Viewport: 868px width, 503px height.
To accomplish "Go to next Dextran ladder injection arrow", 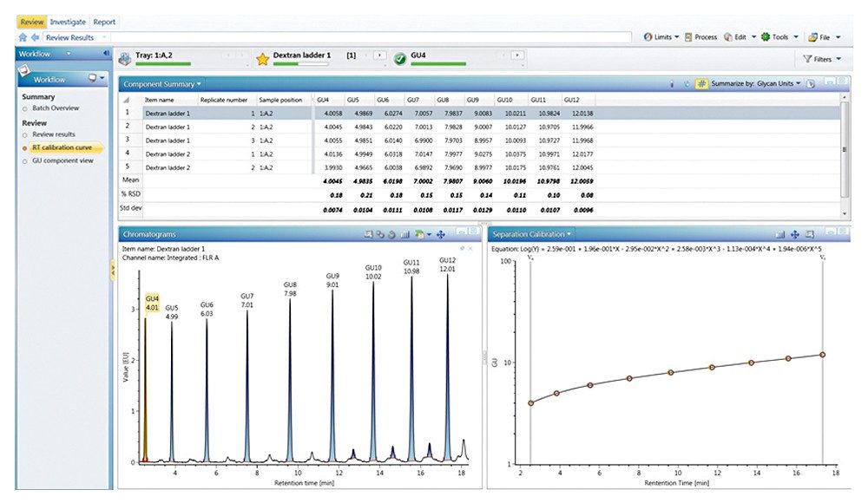I will click(380, 56).
